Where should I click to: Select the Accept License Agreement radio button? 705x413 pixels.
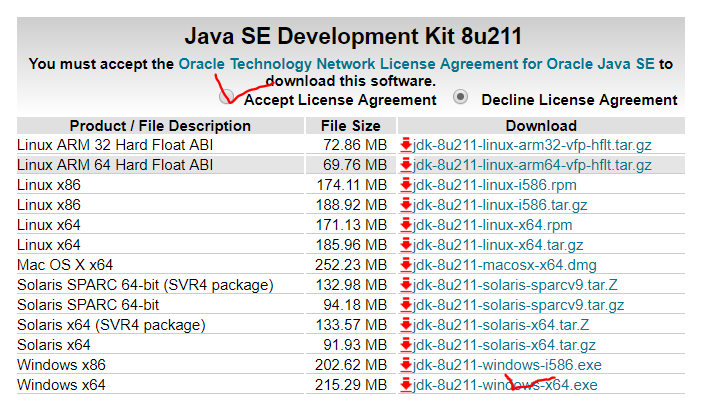[x=227, y=97]
